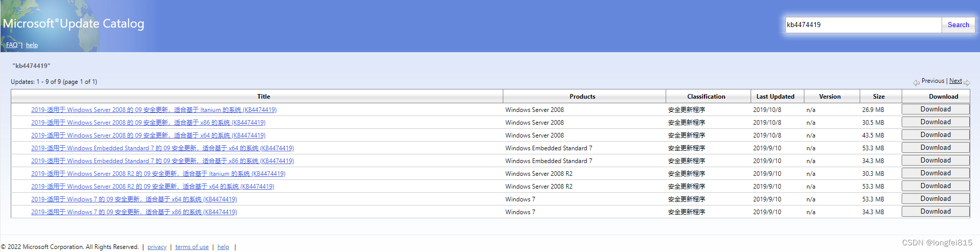Download the 43.5 MB Server 2008 x64 update

[935, 135]
